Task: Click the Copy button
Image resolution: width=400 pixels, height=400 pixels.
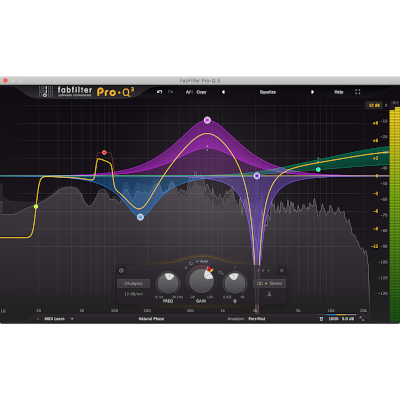Action: 201,92
